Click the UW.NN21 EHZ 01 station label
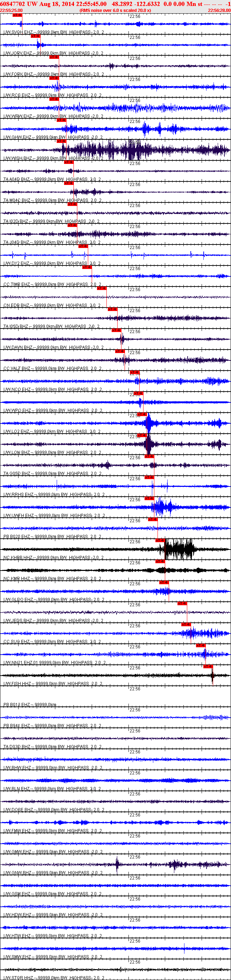231x980 pixels. (55, 662)
